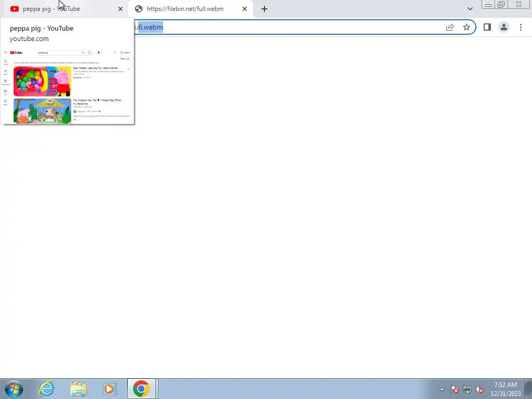Bookmark this page with star icon
The image size is (532, 399).
tap(467, 27)
